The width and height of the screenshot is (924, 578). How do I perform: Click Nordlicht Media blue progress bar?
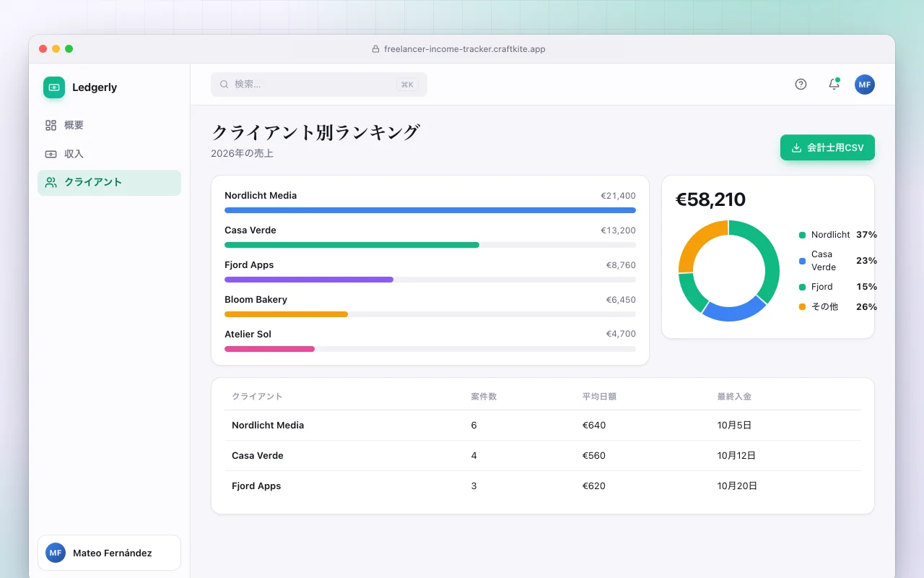430,210
